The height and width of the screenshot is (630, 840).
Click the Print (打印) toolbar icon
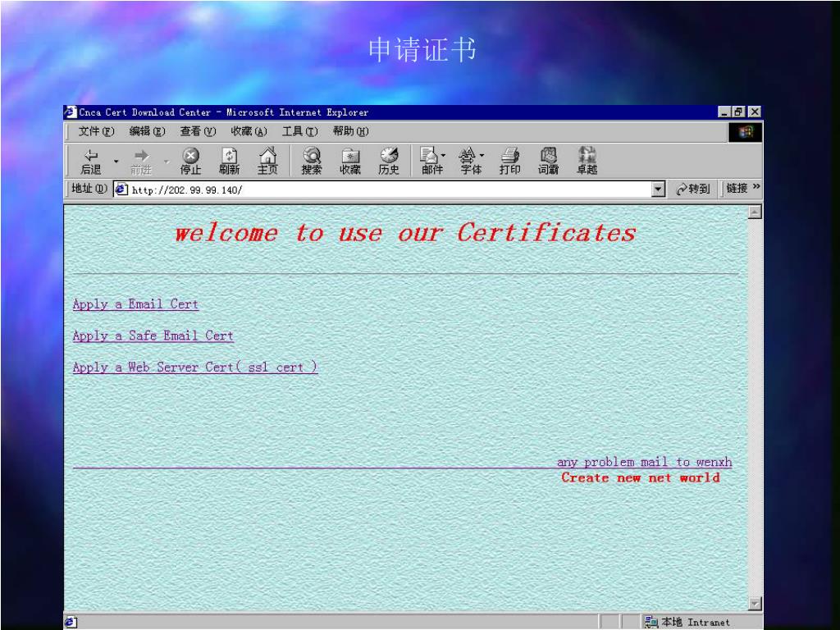[510, 161]
